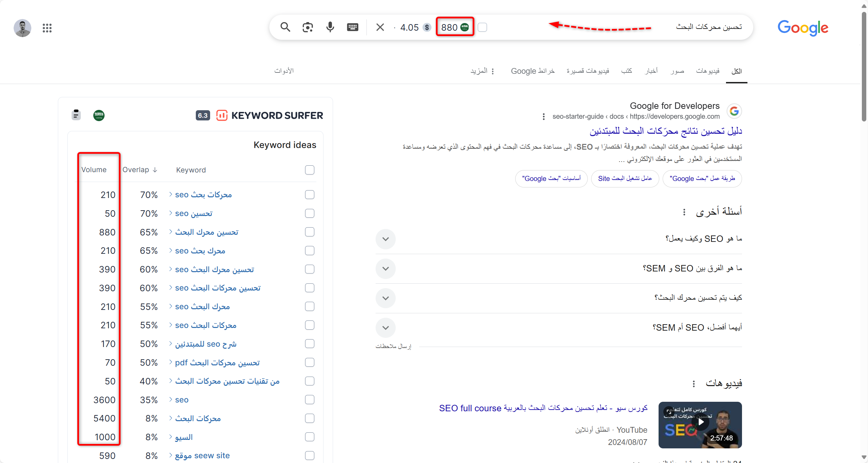Expand the 'أيهما أفضل، SEO أم SEM؟' question
This screenshot has width=868, height=463.
tap(385, 328)
